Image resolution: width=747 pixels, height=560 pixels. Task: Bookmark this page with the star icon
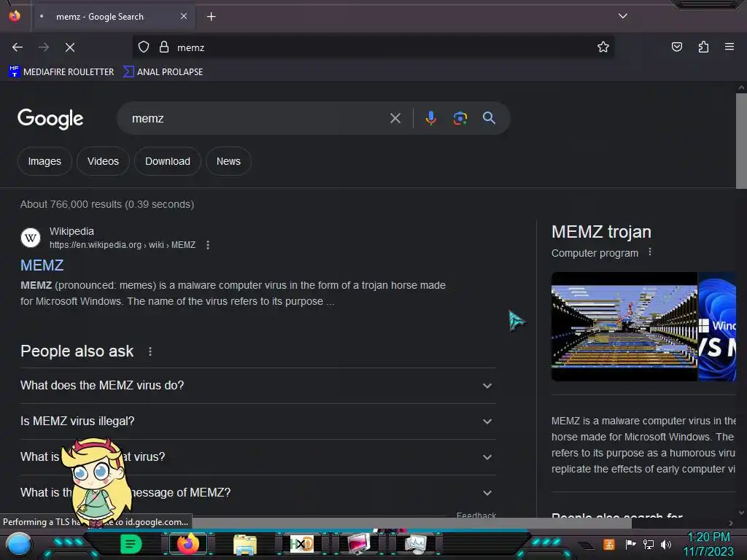click(x=603, y=47)
